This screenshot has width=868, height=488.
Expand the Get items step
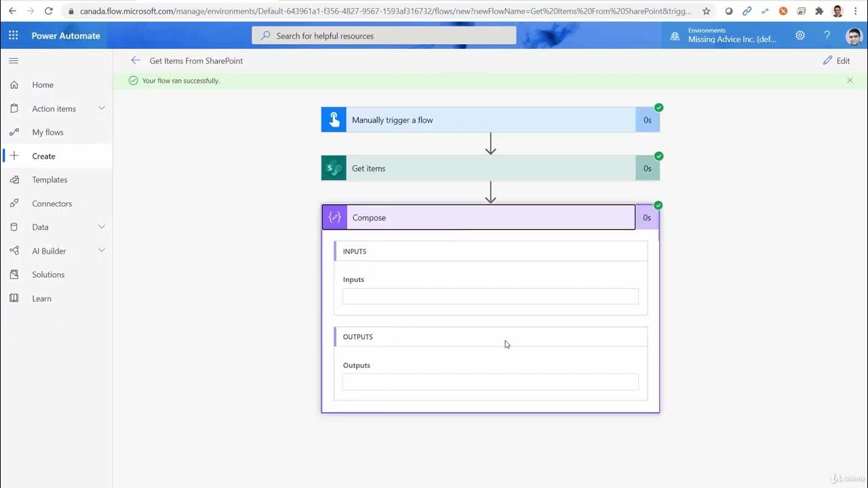[x=490, y=168]
